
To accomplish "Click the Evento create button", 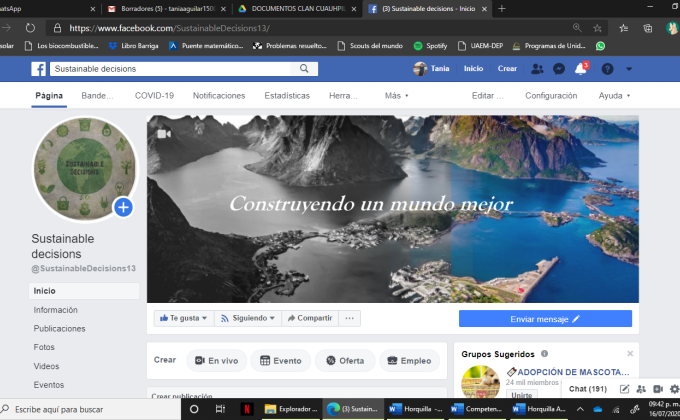I will pyautogui.click(x=280, y=361).
